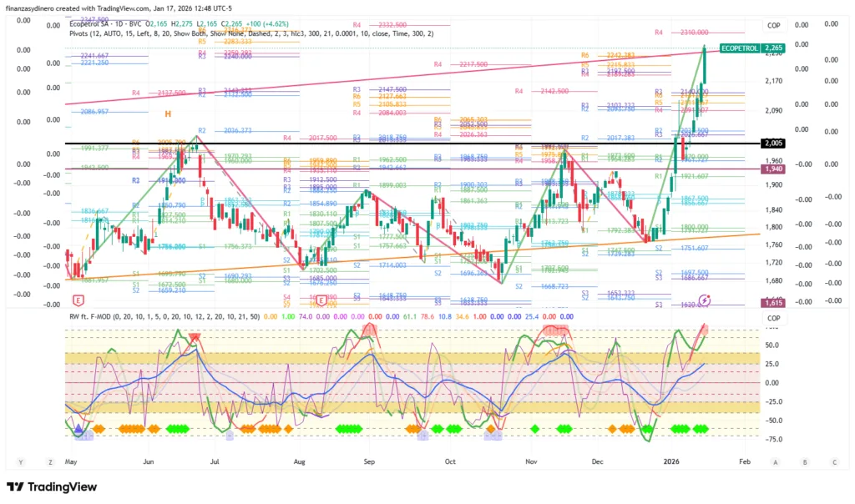The width and height of the screenshot is (855, 504).
Task: Click the purple lightning bolt event icon
Action: [x=705, y=300]
